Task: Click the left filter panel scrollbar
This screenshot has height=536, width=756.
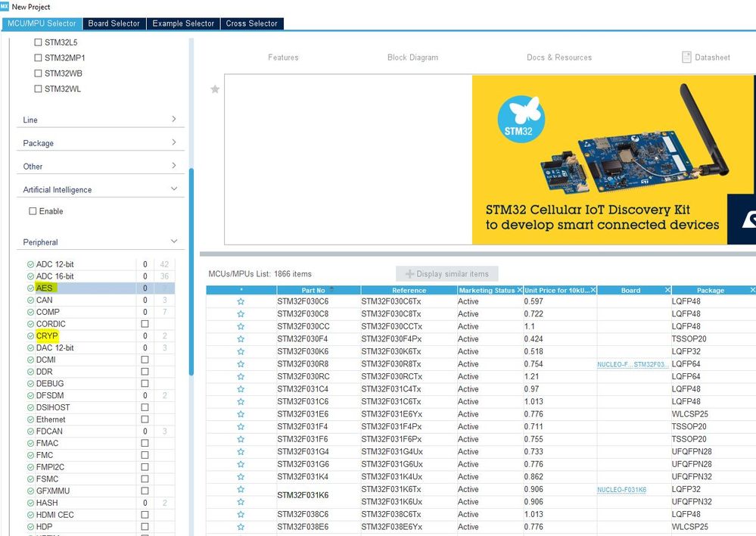Action: [191, 272]
